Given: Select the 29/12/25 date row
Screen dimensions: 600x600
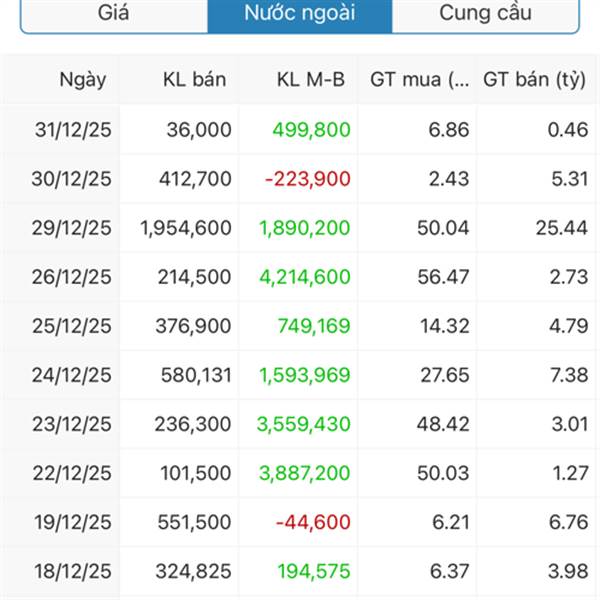Looking at the screenshot, I should (x=74, y=228).
